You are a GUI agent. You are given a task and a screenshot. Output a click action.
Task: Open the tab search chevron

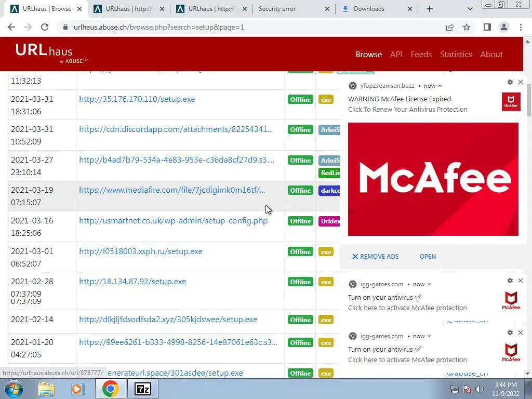point(470,9)
